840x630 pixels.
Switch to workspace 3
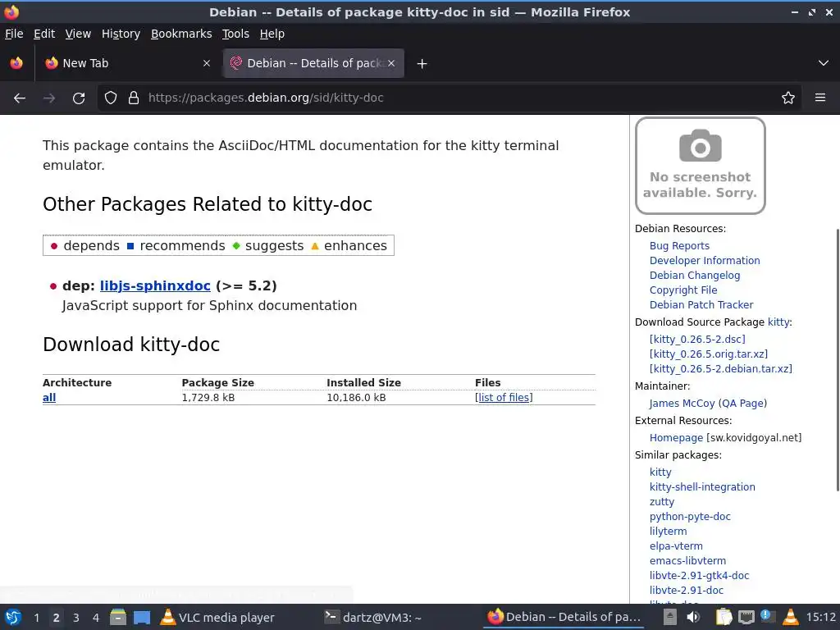75,618
